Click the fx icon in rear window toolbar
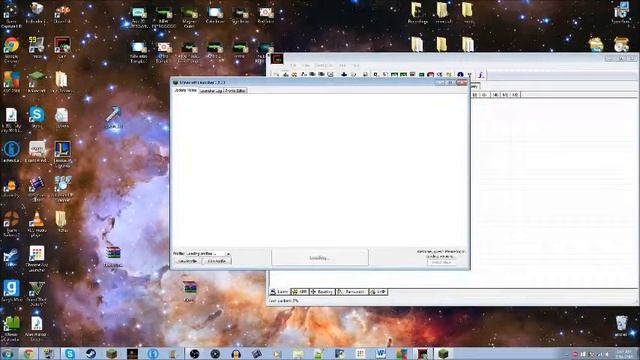This screenshot has height=360, width=640. pyautogui.click(x=481, y=75)
